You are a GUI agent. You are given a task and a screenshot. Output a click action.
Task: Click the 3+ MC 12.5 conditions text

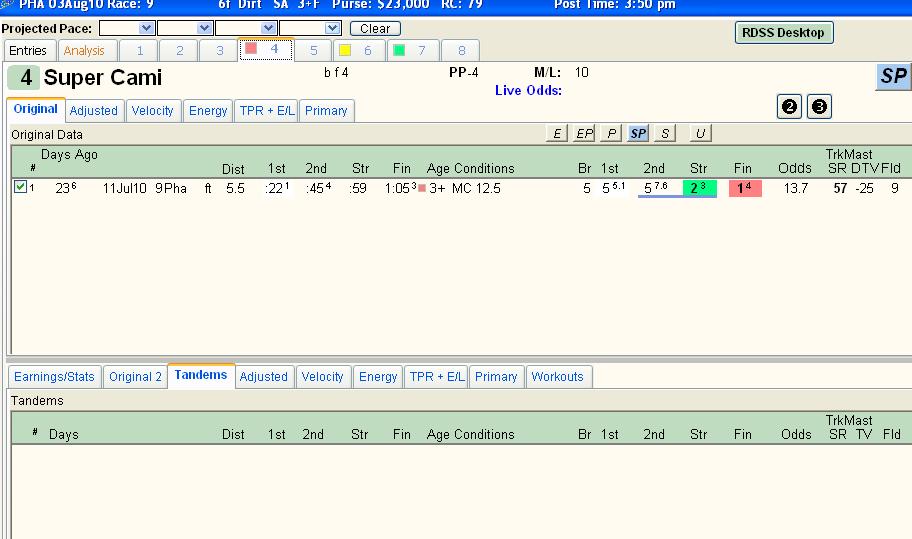pyautogui.click(x=465, y=188)
